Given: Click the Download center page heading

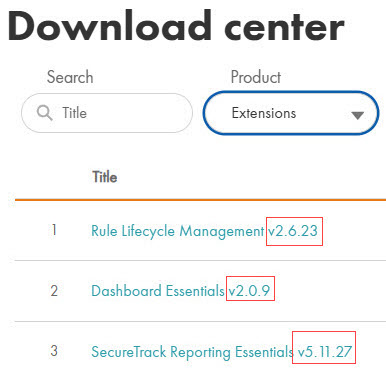Looking at the screenshot, I should (176, 26).
